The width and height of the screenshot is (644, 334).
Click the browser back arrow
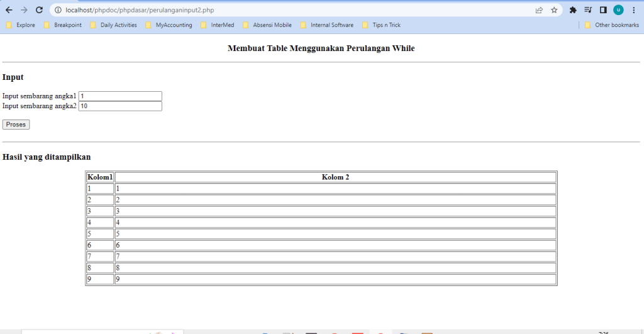[x=9, y=10]
